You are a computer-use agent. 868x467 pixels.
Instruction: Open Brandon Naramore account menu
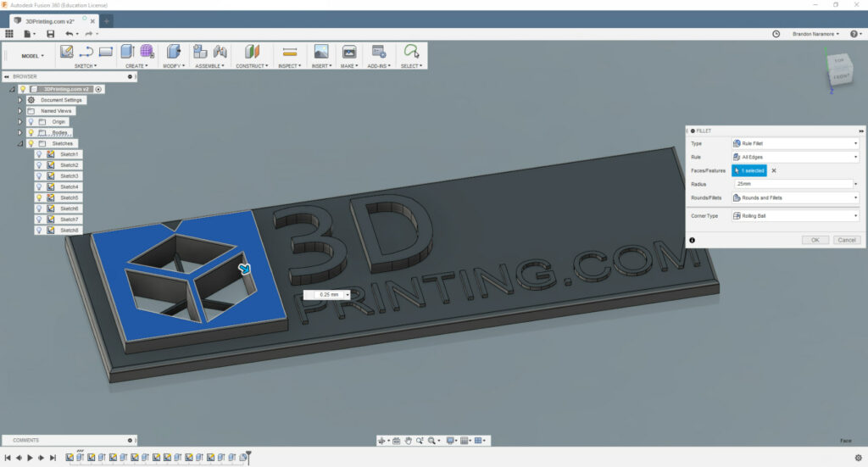[815, 34]
